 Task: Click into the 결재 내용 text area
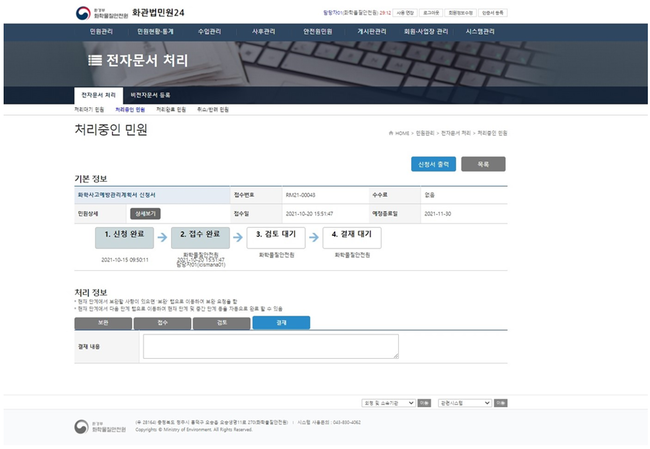coord(270,346)
